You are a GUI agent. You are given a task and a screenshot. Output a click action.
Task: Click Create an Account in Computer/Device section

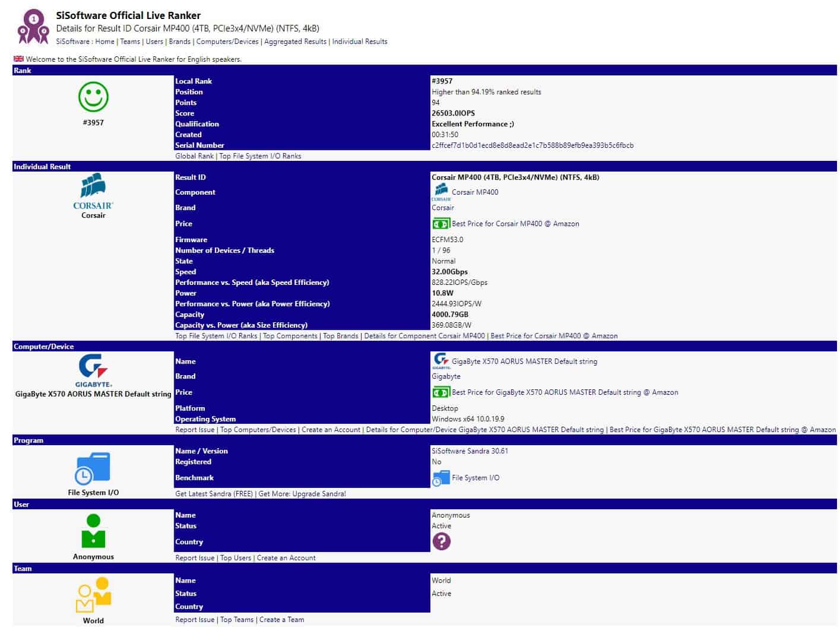331,430
